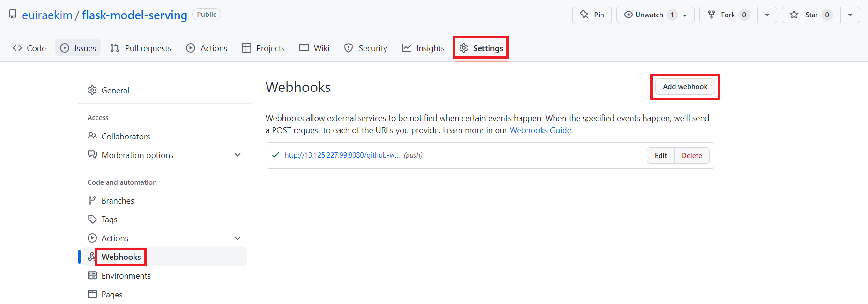The image size is (868, 304).
Task: Open the Projects tab
Action: (x=263, y=48)
